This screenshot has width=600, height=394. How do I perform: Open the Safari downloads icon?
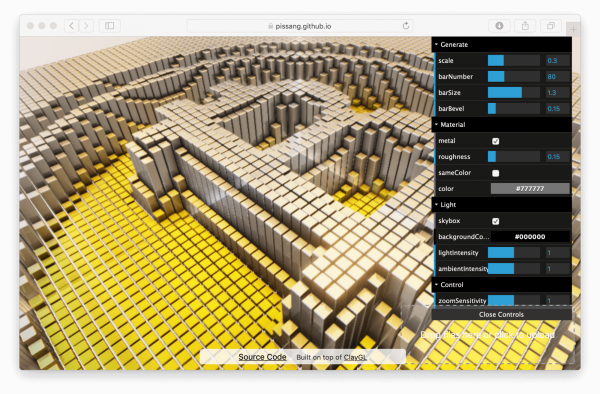499,26
